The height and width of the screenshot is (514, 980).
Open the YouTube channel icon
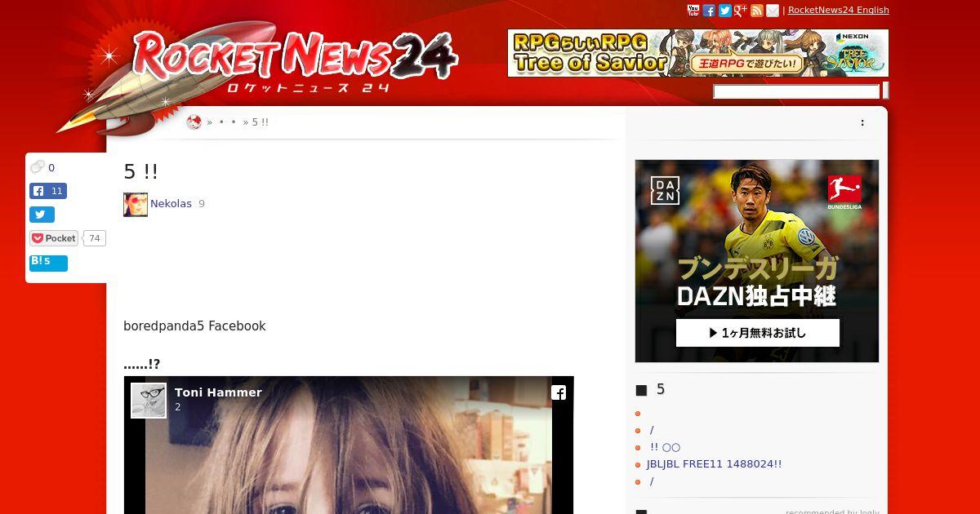tap(693, 11)
